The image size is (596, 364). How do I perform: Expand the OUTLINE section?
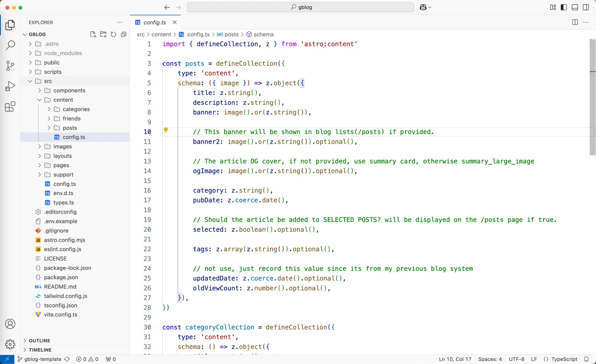39,341
